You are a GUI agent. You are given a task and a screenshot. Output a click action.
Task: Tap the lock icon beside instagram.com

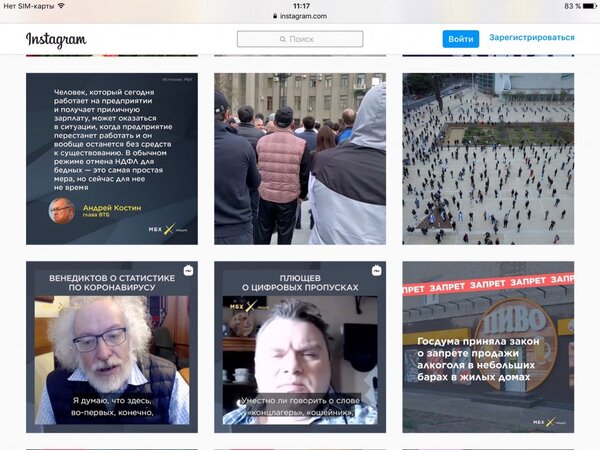point(274,17)
